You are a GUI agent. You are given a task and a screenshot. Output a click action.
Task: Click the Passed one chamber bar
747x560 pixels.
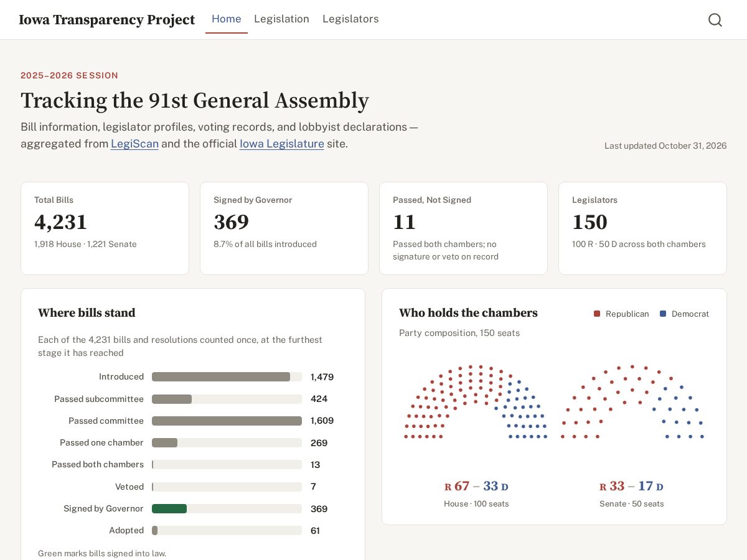pos(227,443)
